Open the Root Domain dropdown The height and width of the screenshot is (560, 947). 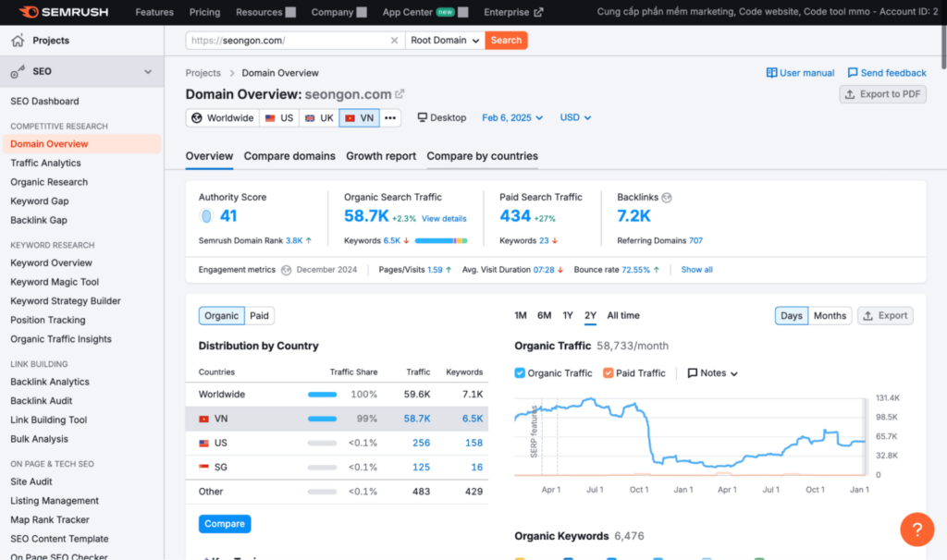pos(446,41)
